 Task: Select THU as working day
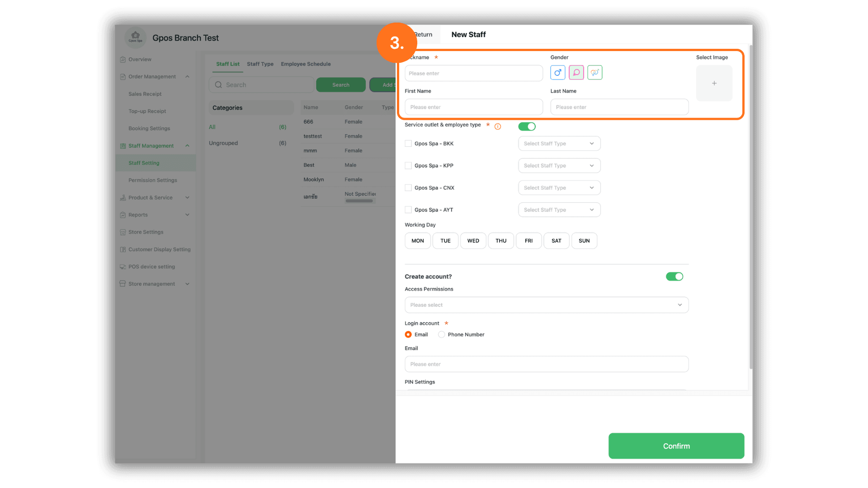pos(501,241)
